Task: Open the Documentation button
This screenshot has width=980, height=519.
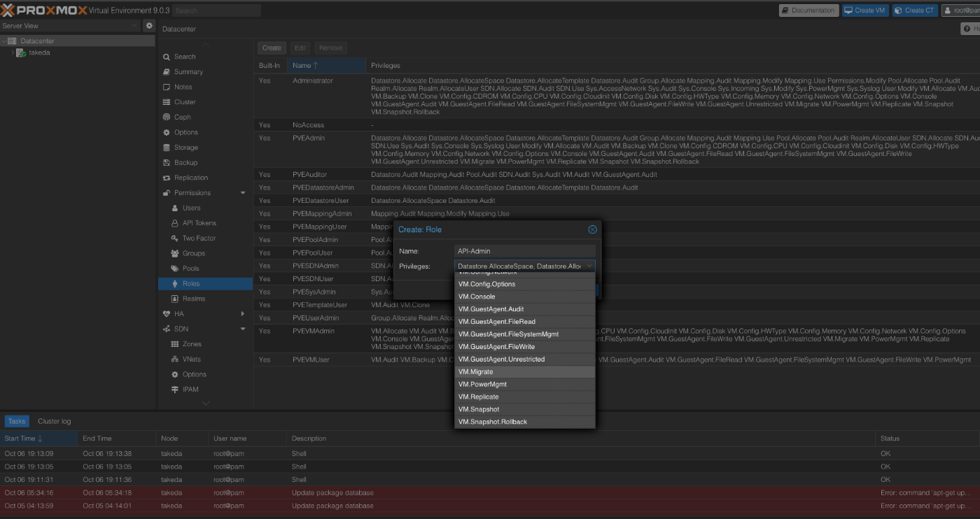Action: [808, 10]
